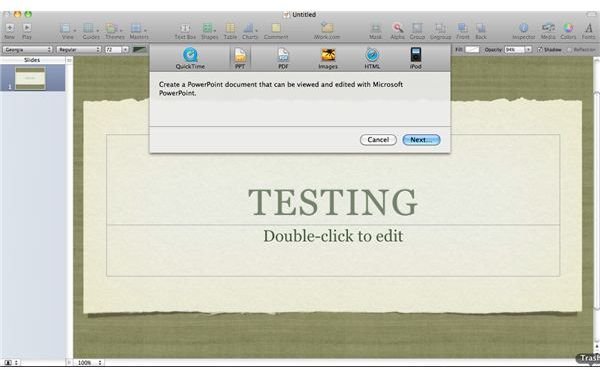Screen dimensions: 600x370
Task: Choose iPod export option
Action: pos(416,58)
